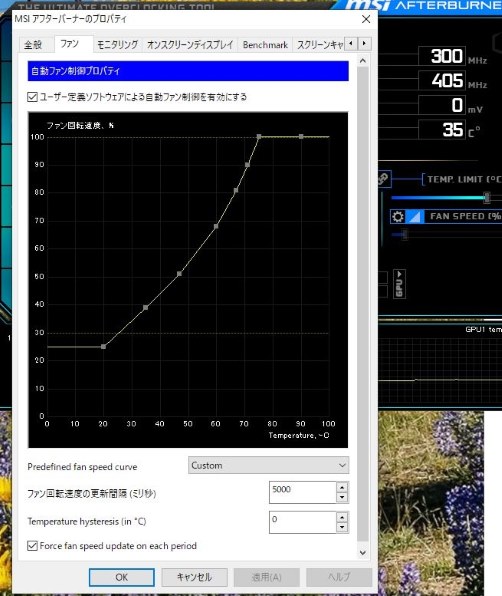This screenshot has height=596, width=502.
Task: Click the OK button
Action: 122,577
